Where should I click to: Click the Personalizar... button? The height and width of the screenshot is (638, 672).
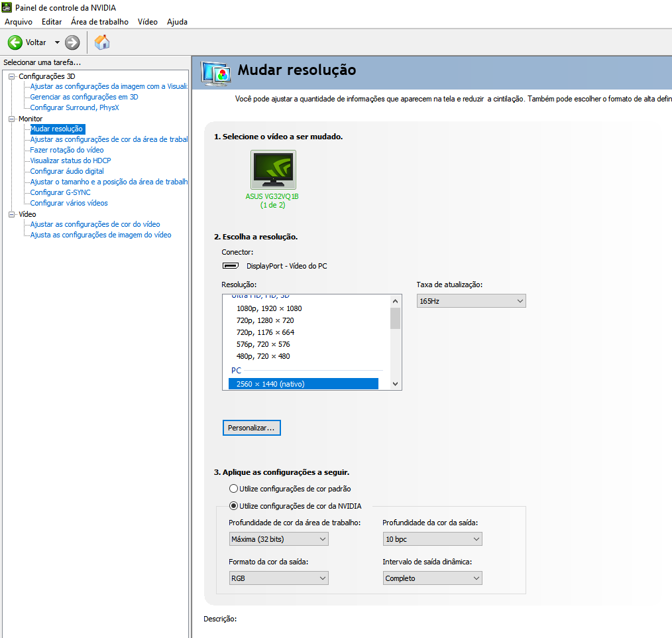pos(252,428)
